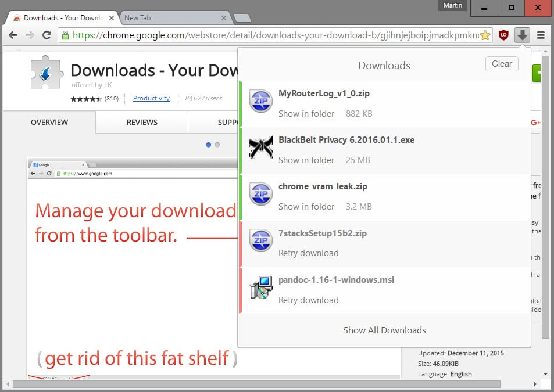The image size is (554, 392).
Task: Click the uBlock Origin shield icon
Action: pos(503,35)
